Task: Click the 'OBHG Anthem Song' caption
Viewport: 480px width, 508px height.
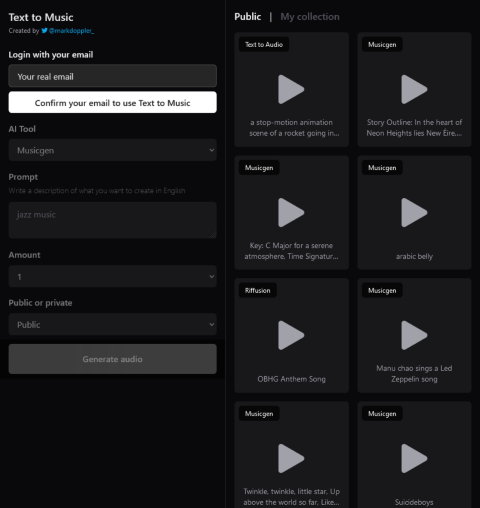Action: (x=291, y=379)
